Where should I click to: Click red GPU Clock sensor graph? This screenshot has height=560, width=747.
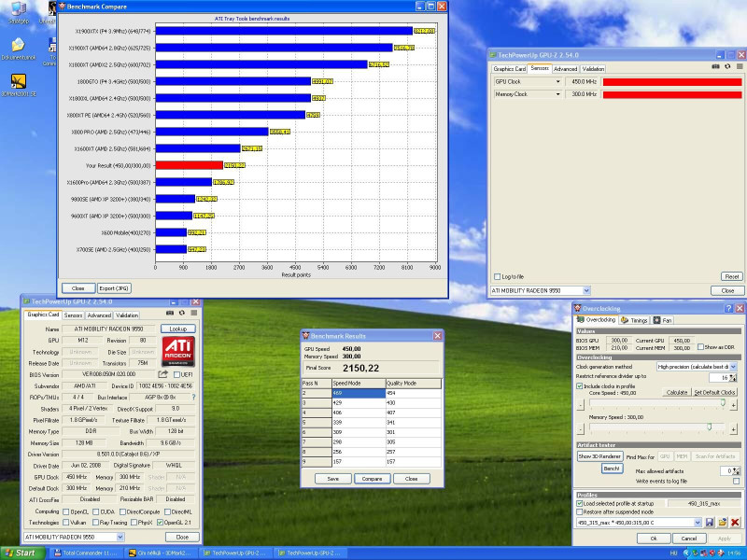click(x=672, y=82)
